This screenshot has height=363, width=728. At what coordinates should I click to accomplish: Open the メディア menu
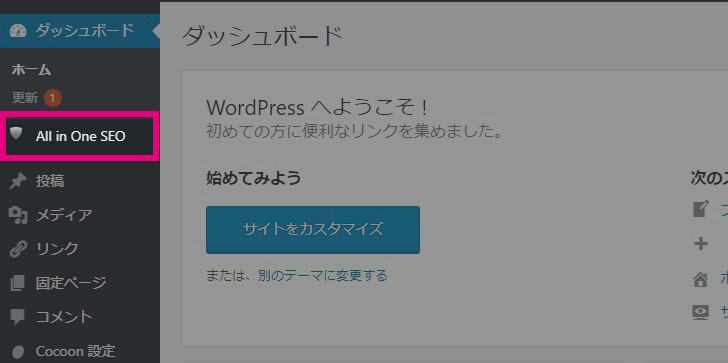click(x=80, y=215)
